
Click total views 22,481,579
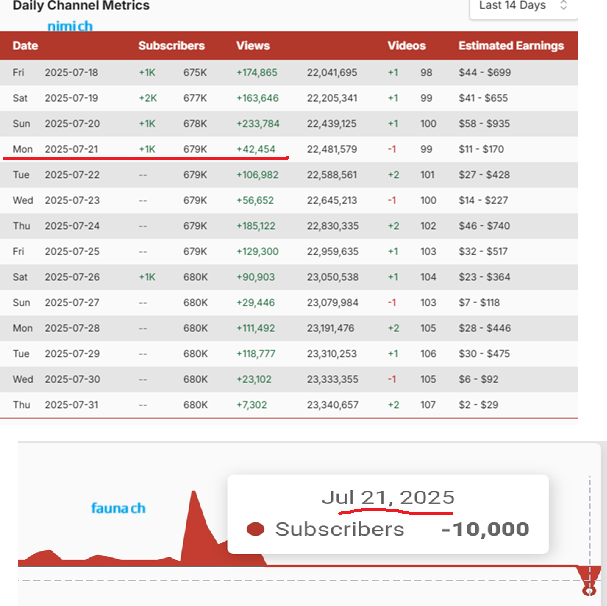click(x=332, y=149)
